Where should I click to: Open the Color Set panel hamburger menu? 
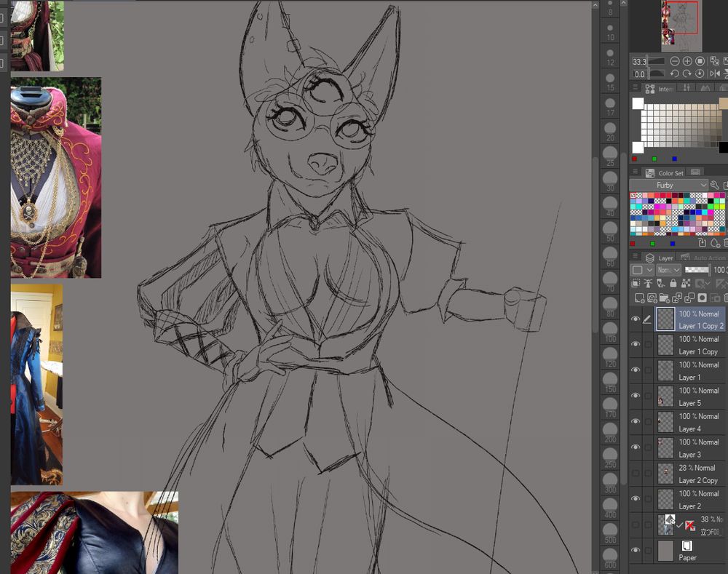coord(635,172)
